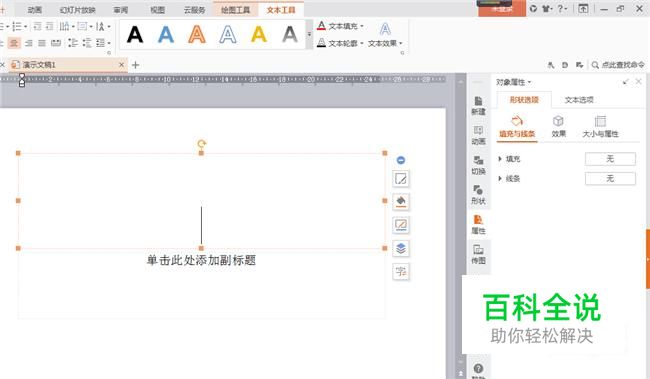The width and height of the screenshot is (650, 379).
Task: Open the paragraph settings dialog launcher
Action: (x=109, y=53)
